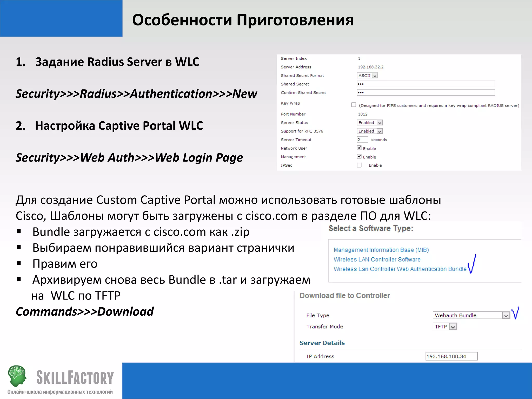Open the Shared Secret Format ASCII dropdown
Image resolution: width=532 pixels, height=399 pixels.
[367, 75]
